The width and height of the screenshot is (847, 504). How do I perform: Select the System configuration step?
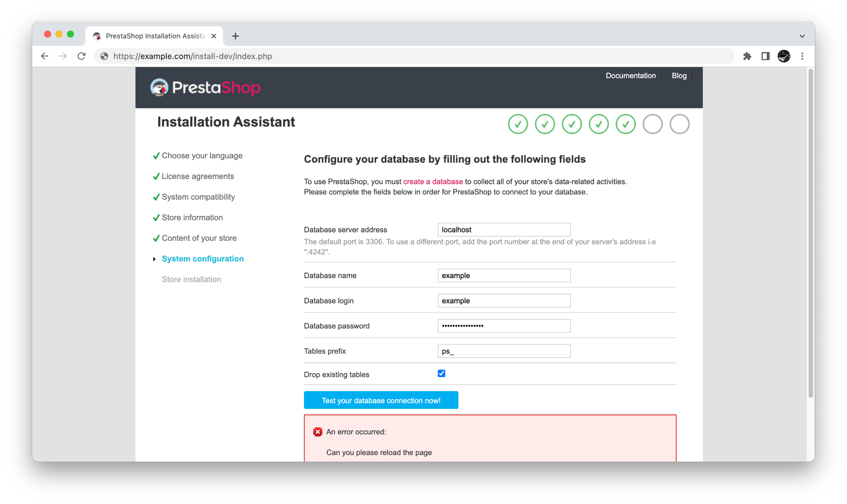[x=202, y=259]
